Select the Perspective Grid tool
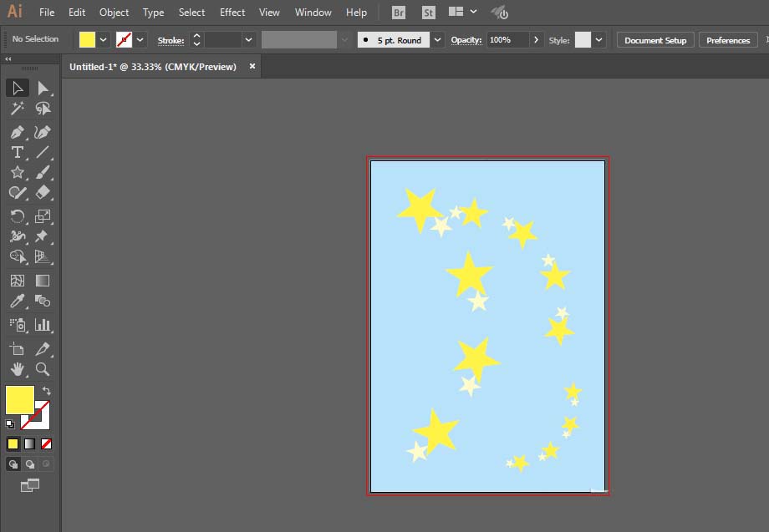This screenshot has height=532, width=769. pos(43,256)
